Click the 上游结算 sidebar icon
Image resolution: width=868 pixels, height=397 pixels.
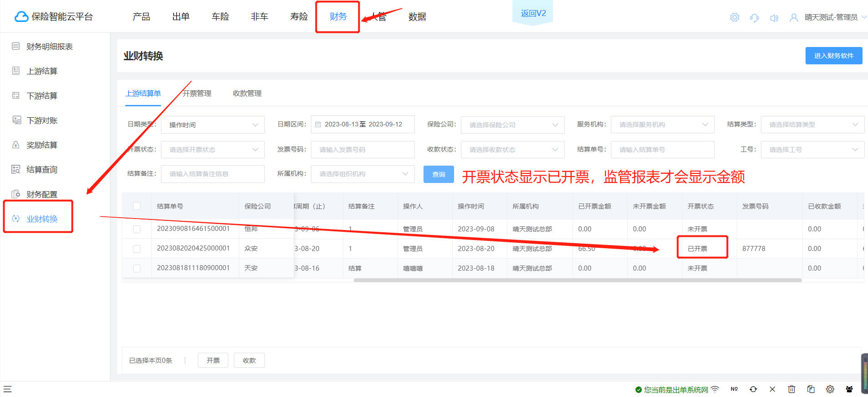(x=16, y=71)
